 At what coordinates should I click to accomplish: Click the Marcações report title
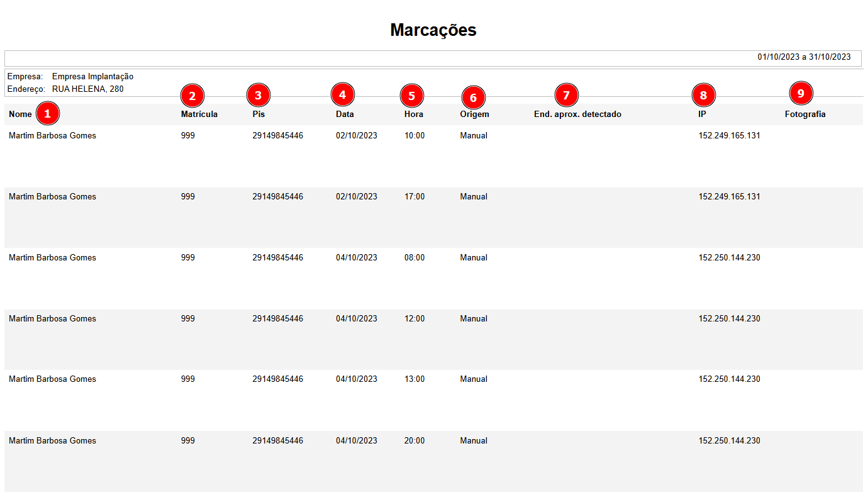tap(433, 30)
